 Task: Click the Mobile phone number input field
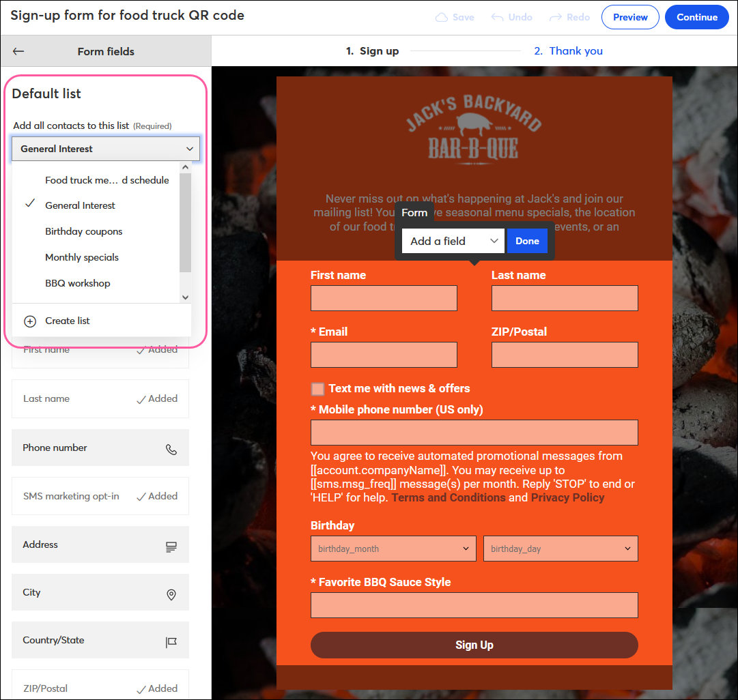474,433
